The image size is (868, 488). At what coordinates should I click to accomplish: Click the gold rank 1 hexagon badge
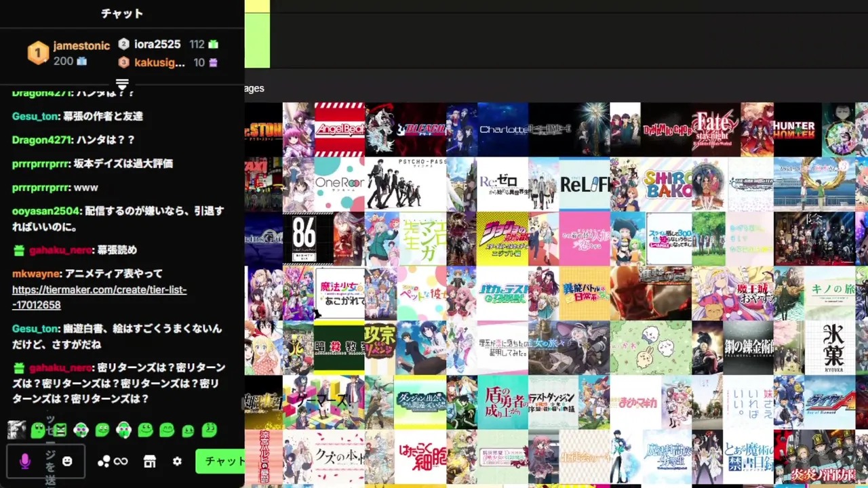point(38,53)
